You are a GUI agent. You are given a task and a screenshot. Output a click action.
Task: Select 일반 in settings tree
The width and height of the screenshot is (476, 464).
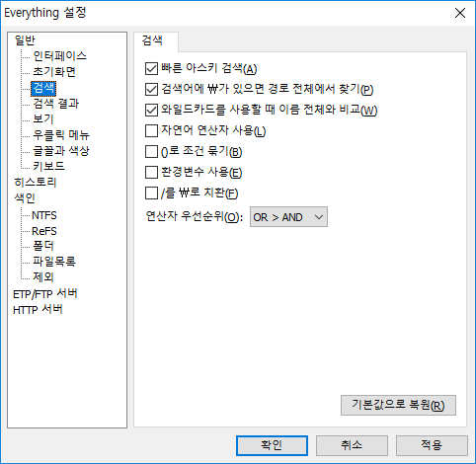(x=25, y=40)
